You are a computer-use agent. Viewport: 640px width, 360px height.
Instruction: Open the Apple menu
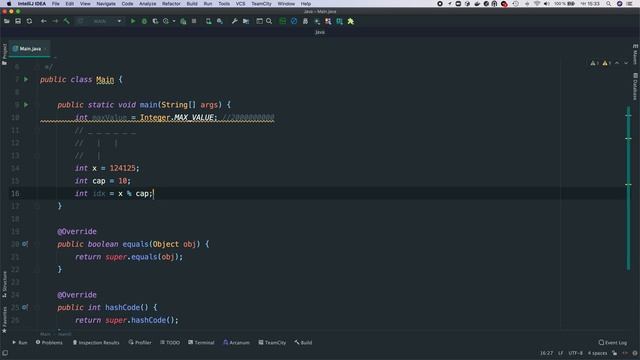tap(9, 4)
